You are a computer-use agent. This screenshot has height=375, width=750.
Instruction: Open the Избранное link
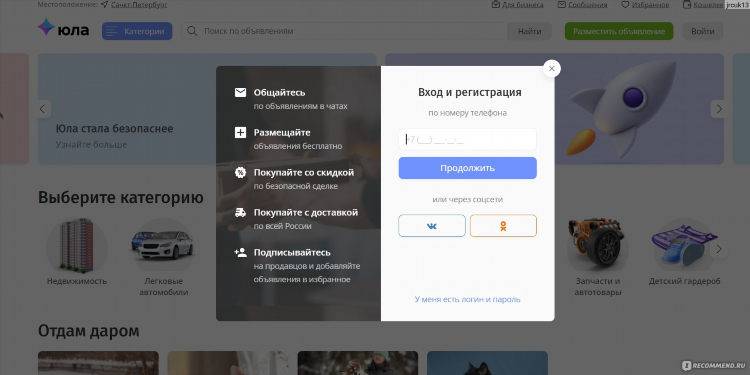650,5
